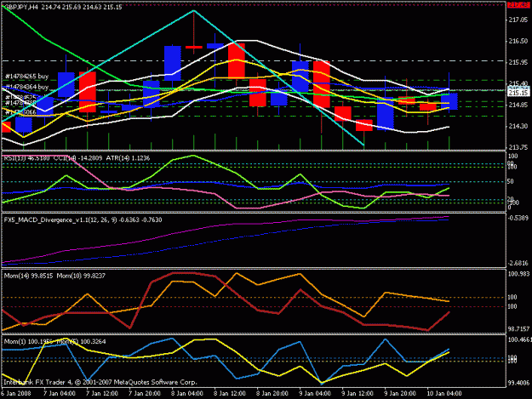This screenshot has width=532, height=399.
Task: Click the 217.05 price axis value
Action: [x=518, y=20]
